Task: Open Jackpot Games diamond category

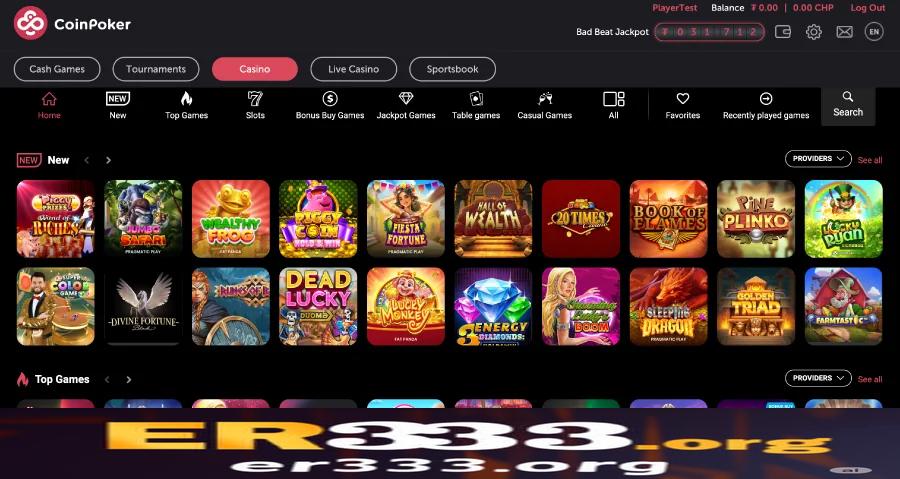Action: [406, 106]
